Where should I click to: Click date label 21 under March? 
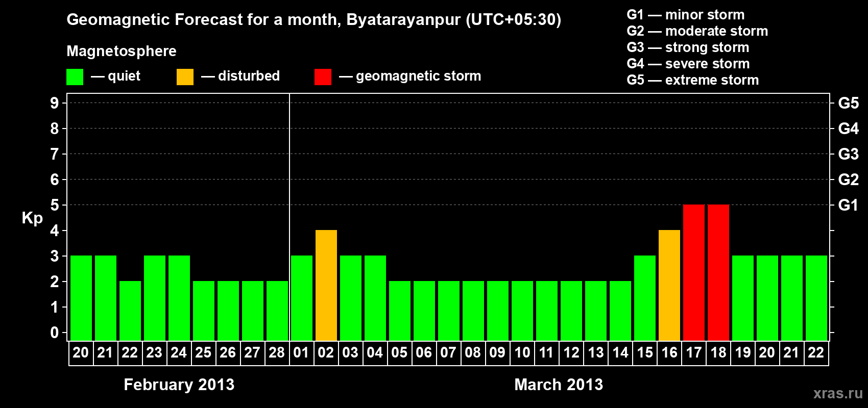(791, 353)
